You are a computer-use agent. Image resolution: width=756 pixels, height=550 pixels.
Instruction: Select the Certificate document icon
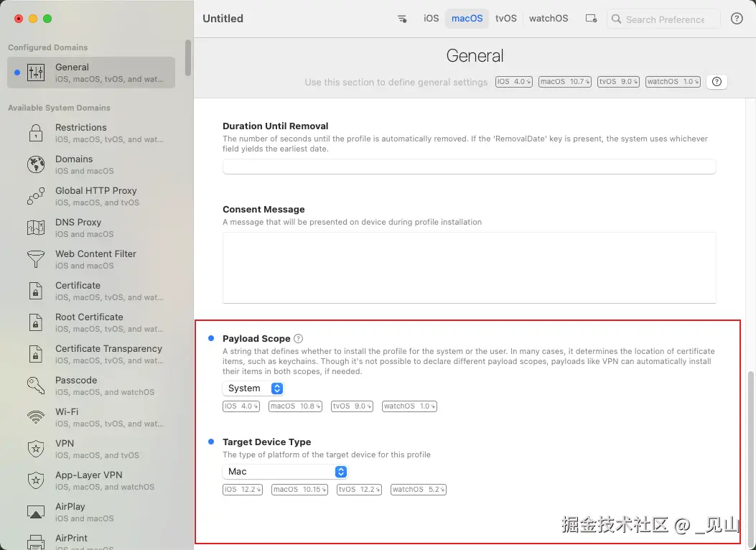[x=36, y=291]
